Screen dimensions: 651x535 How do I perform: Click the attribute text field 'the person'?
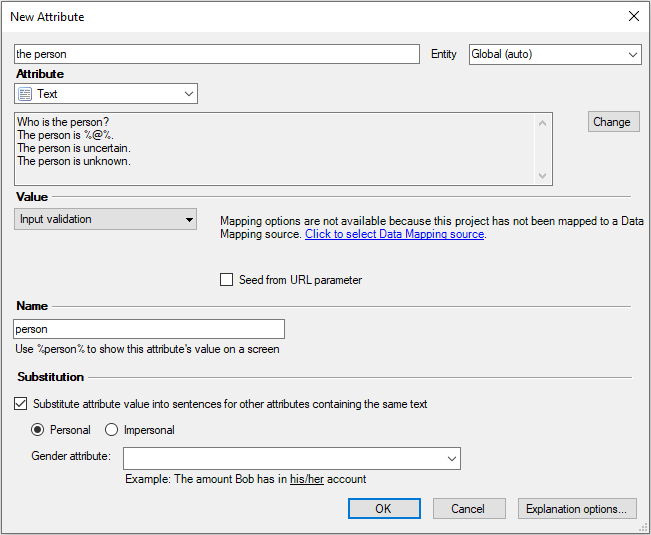(217, 54)
